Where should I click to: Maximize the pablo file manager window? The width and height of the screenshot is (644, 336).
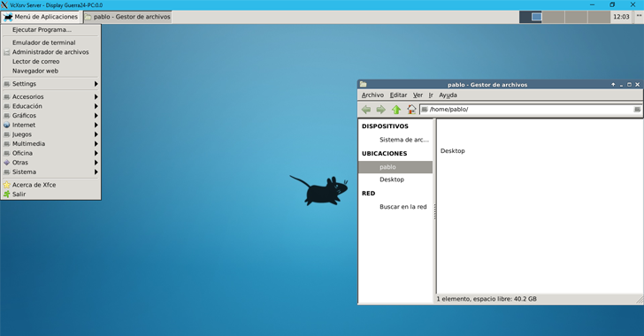tap(629, 85)
